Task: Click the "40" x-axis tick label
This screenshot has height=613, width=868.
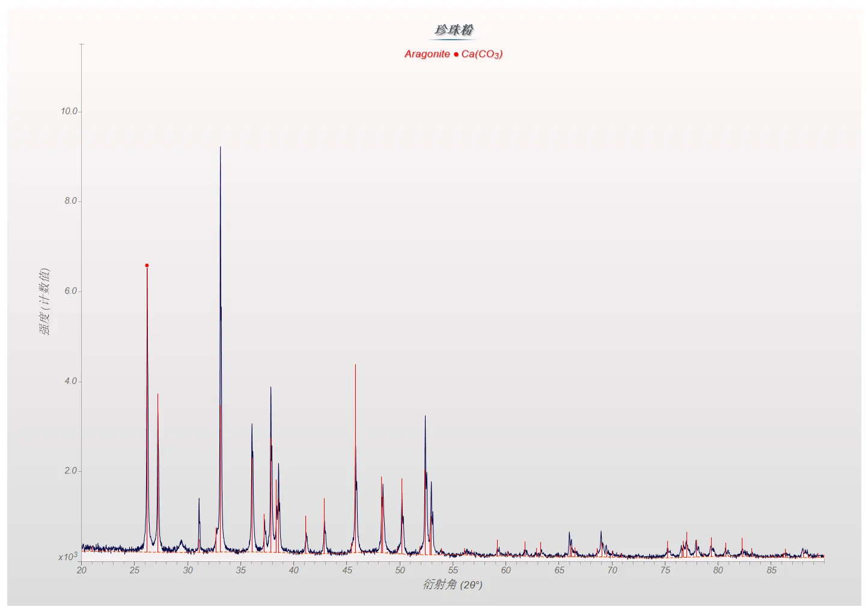Action: pos(294,570)
